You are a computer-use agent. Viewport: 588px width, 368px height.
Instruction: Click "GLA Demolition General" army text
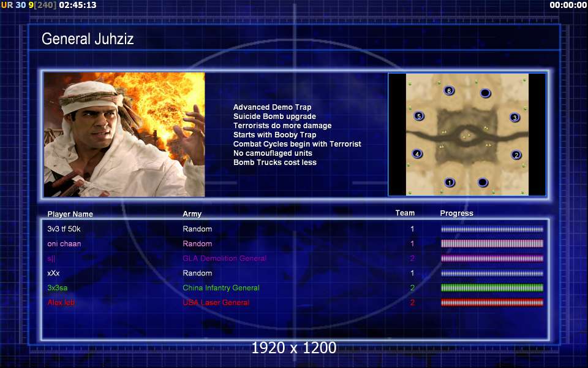[x=224, y=258]
